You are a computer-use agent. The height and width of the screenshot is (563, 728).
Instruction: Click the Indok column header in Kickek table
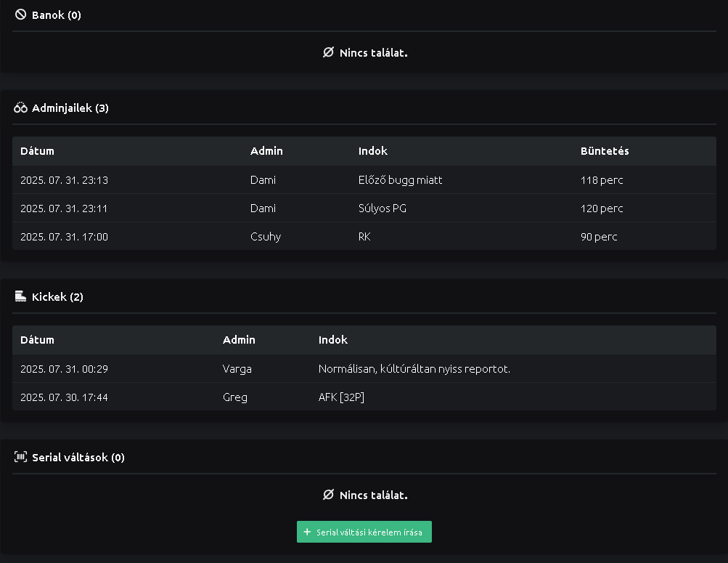332,340
